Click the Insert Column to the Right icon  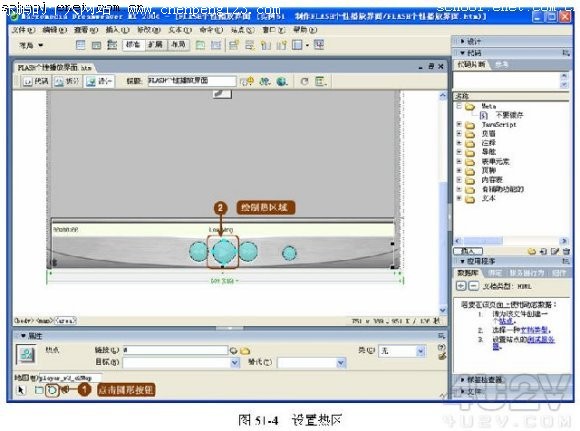(281, 45)
